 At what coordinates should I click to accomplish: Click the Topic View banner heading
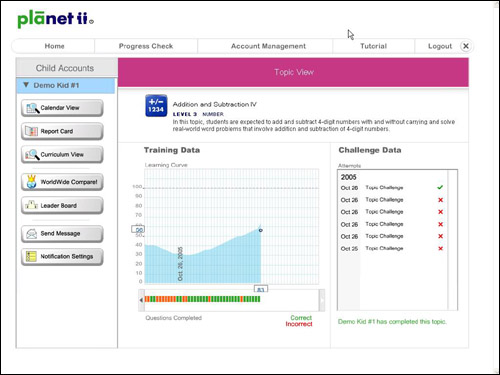click(294, 72)
